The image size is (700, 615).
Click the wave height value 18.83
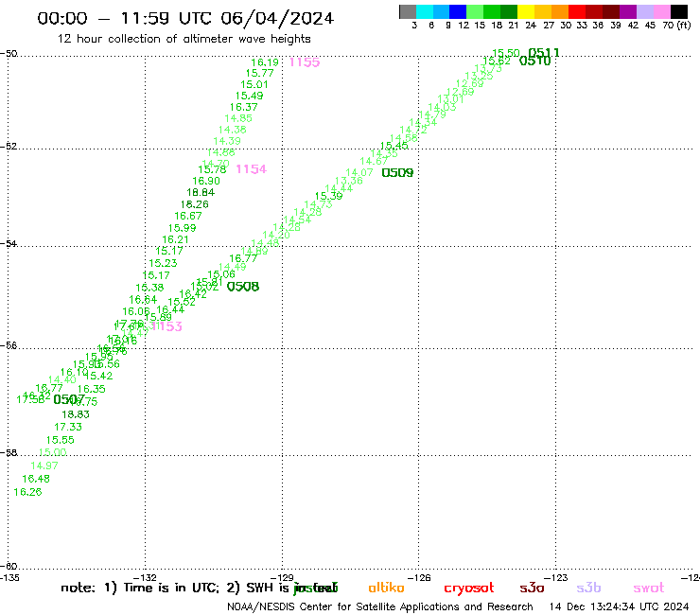76,414
